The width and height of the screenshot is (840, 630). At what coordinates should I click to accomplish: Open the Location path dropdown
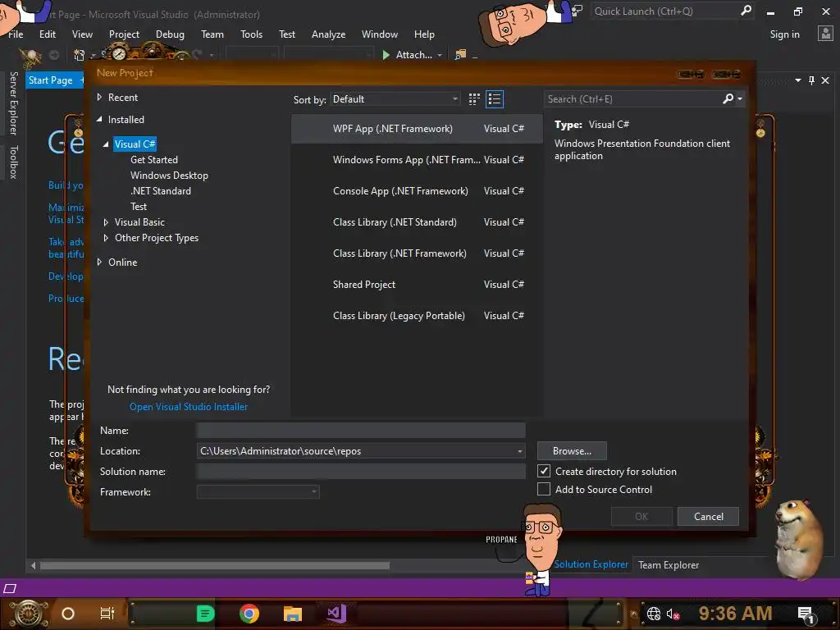(519, 451)
